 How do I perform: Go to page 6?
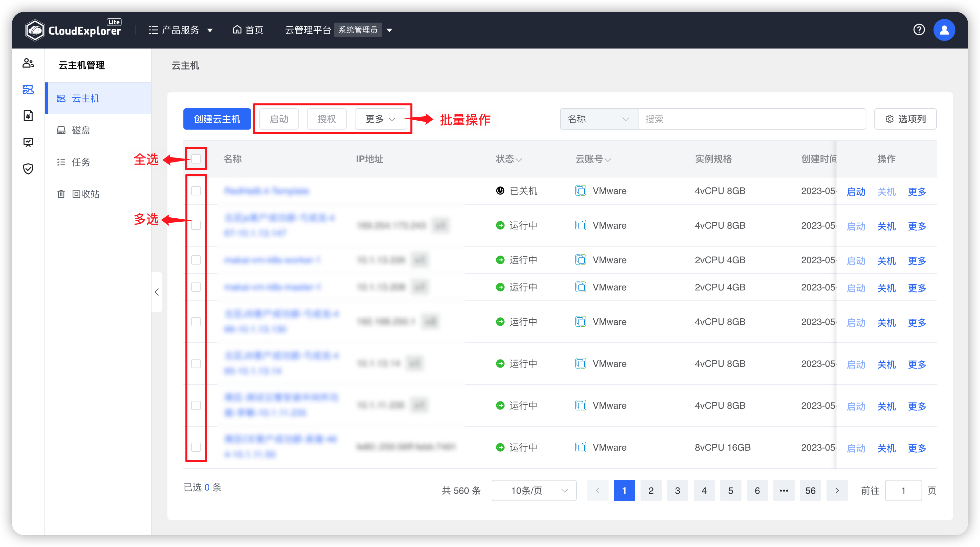pos(757,490)
